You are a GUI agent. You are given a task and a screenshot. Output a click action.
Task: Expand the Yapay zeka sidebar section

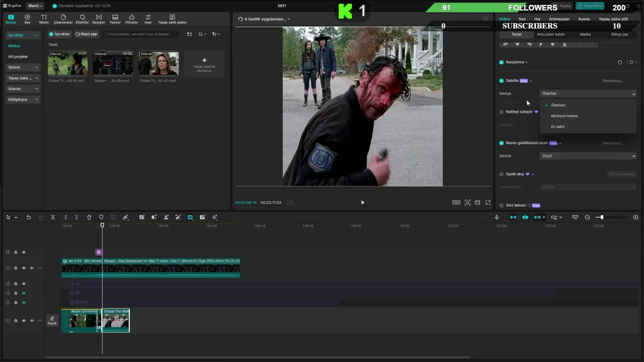coord(23,78)
